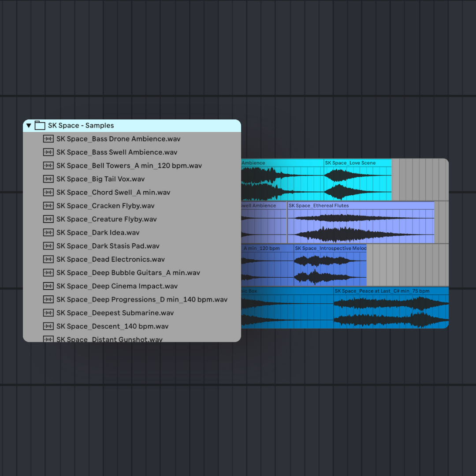This screenshot has height=476, width=476.
Task: Select Deep Bubble Guitars_A min.wav in the list
Action: (128, 273)
